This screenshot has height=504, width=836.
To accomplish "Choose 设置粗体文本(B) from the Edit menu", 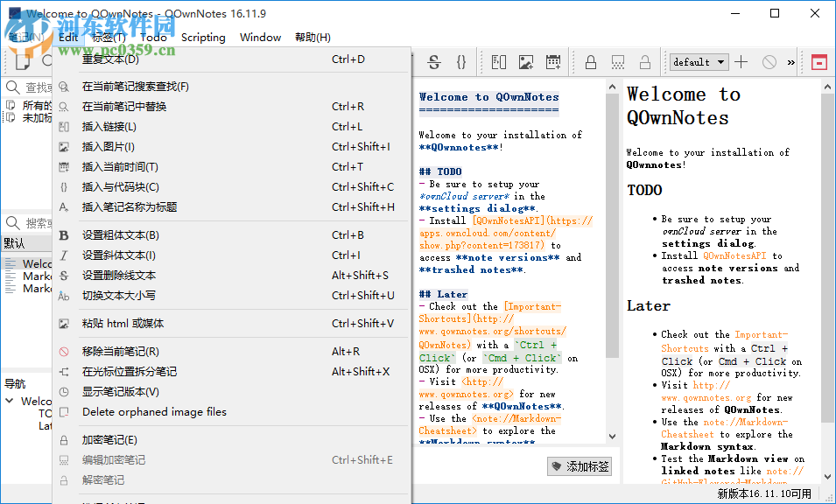I will point(121,235).
